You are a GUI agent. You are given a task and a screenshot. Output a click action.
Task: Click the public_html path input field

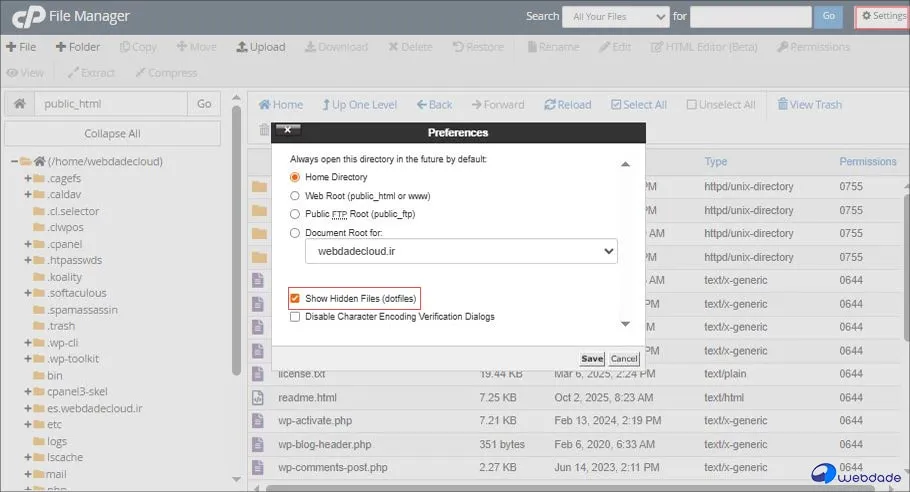click(x=111, y=104)
